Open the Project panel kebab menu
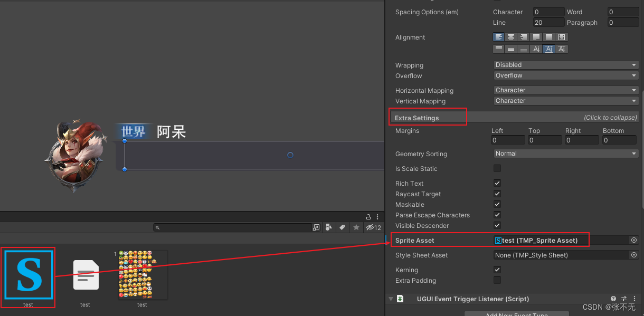 (377, 217)
